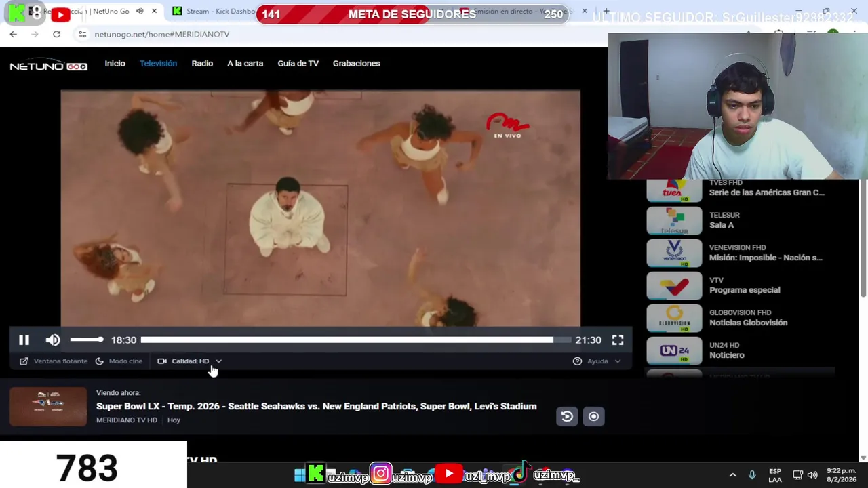This screenshot has width=868, height=488.
Task: Click the microphone tray icon
Action: point(751,475)
